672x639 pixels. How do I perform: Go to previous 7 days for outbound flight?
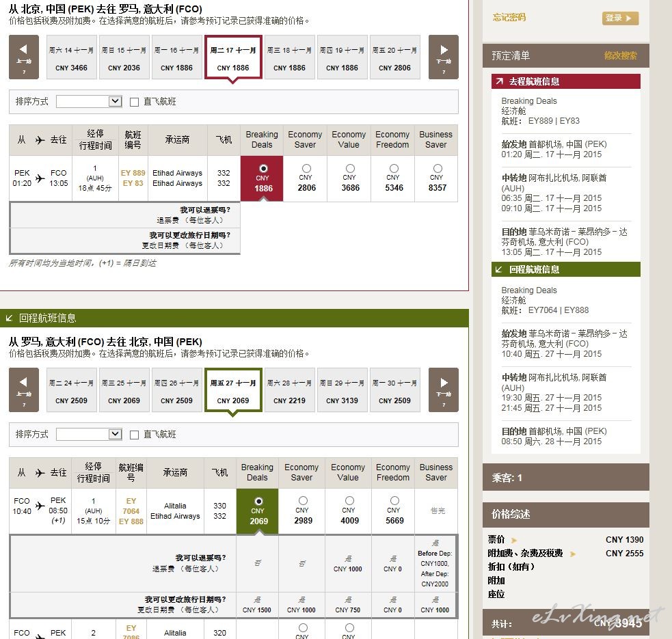(24, 57)
